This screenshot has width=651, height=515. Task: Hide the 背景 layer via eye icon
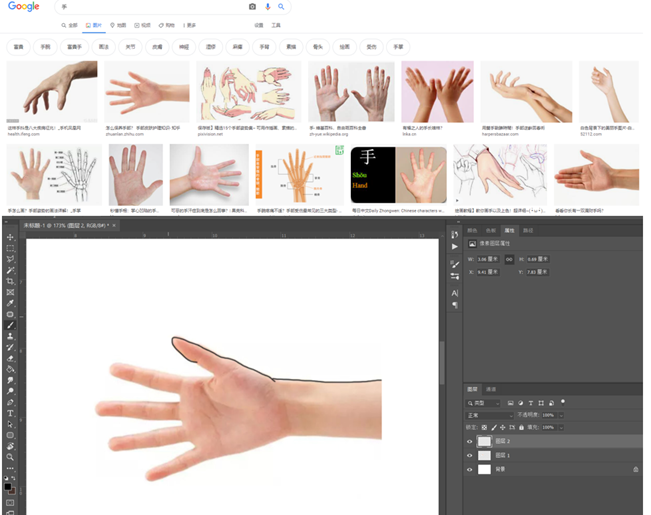pyautogui.click(x=470, y=470)
